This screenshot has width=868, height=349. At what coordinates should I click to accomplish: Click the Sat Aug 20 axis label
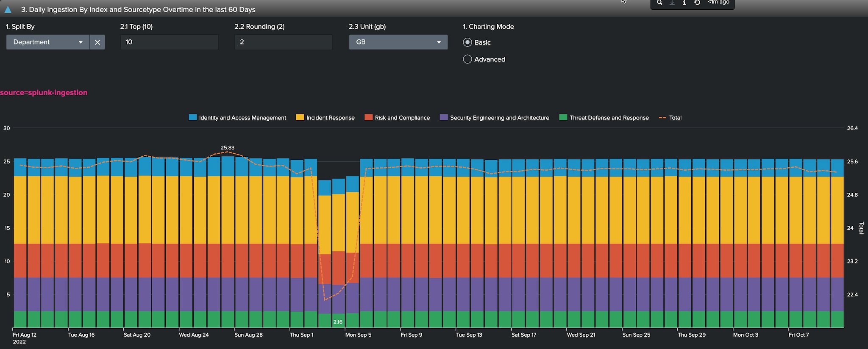pyautogui.click(x=137, y=335)
